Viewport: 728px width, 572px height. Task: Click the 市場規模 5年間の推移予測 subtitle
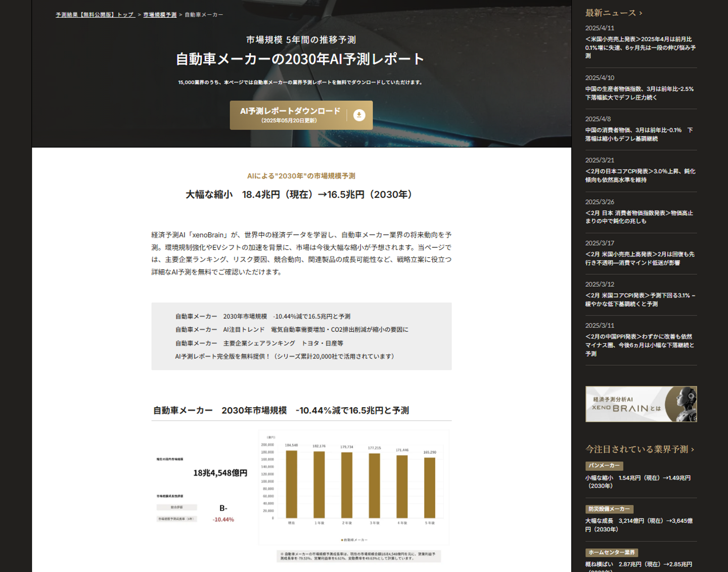click(x=301, y=40)
